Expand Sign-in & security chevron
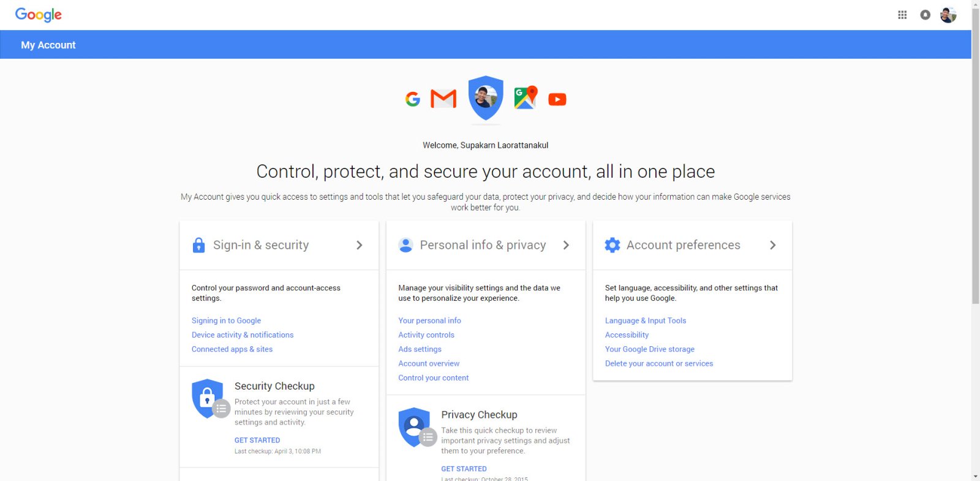This screenshot has height=481, width=980. 360,245
